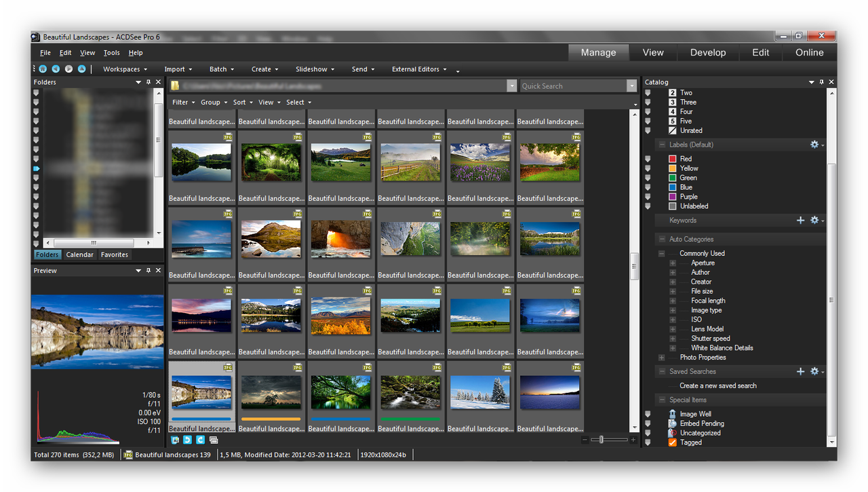868x492 pixels.
Task: Click the grey Forward navigation arrow
Action: pyautogui.click(x=68, y=69)
